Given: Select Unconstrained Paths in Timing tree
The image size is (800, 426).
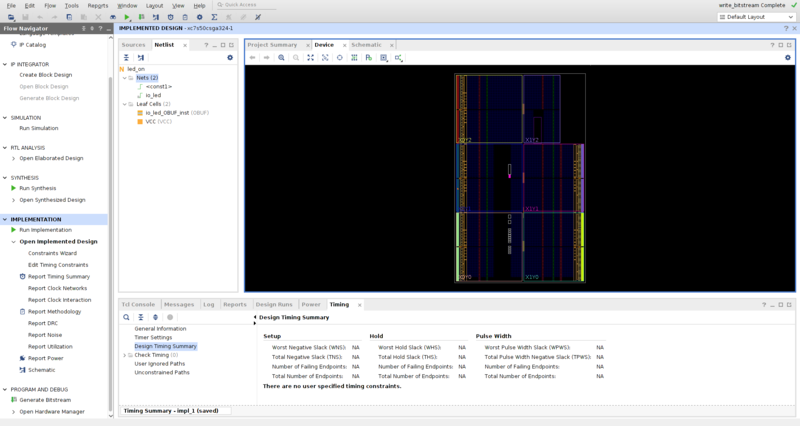Looking at the screenshot, I should point(162,372).
